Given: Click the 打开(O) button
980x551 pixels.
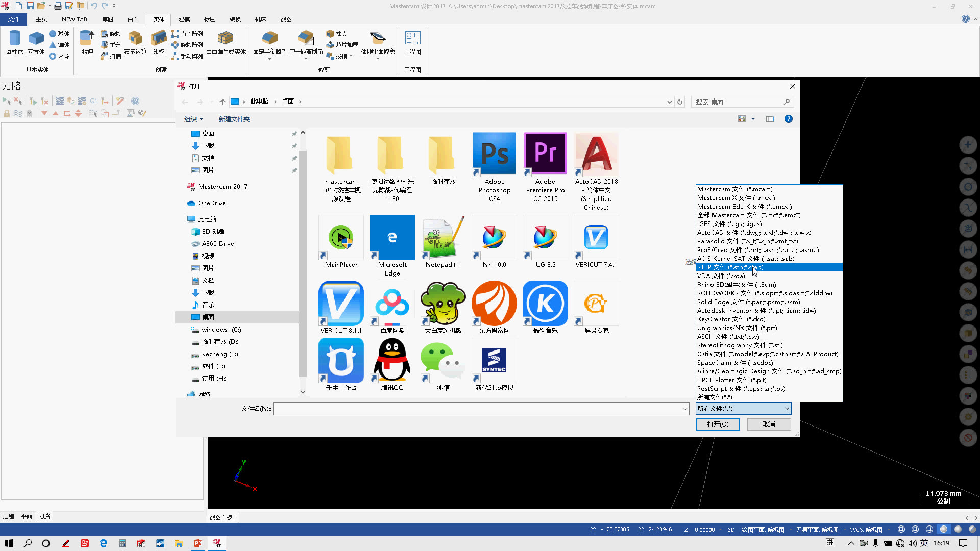Looking at the screenshot, I should click(x=718, y=424).
